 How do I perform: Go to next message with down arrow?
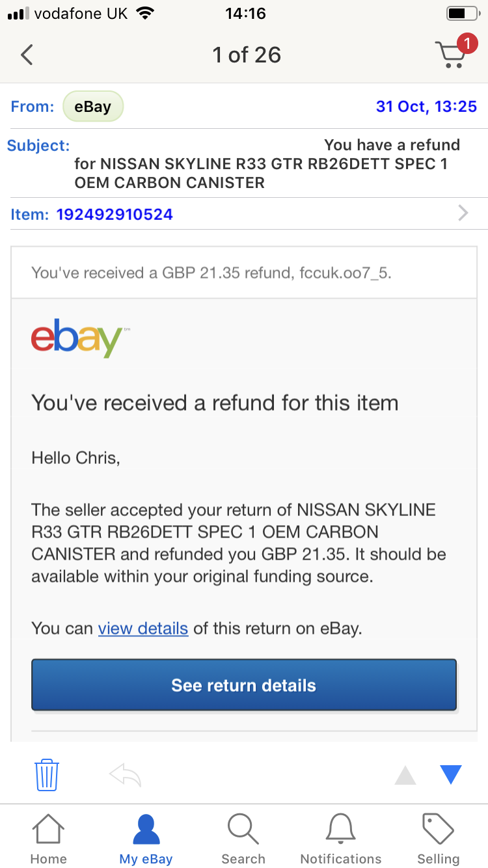tap(450, 774)
